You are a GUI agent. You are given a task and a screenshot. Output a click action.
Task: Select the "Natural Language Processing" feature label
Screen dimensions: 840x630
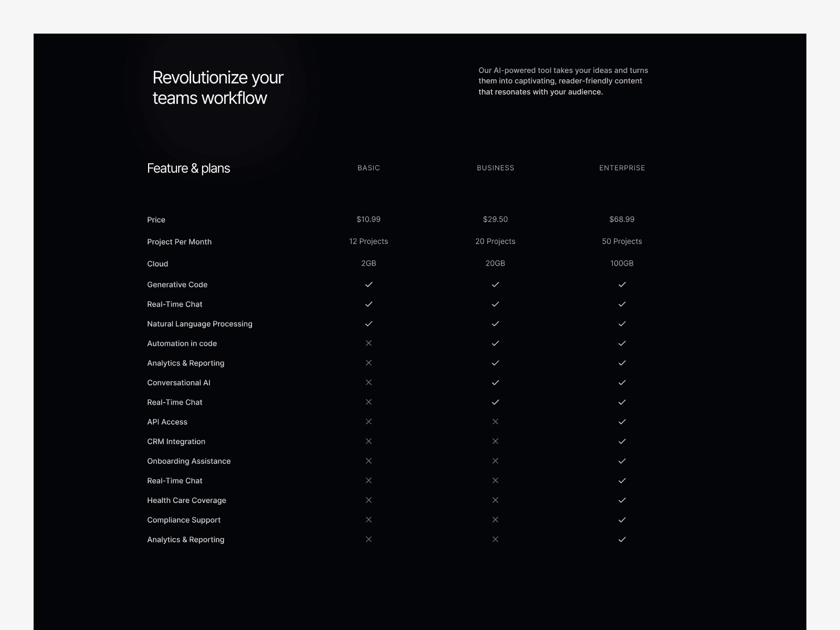pos(199,324)
